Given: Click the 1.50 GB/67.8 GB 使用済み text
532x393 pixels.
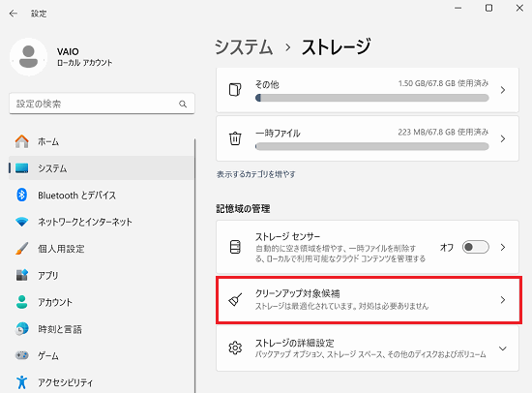Looking at the screenshot, I should (443, 83).
